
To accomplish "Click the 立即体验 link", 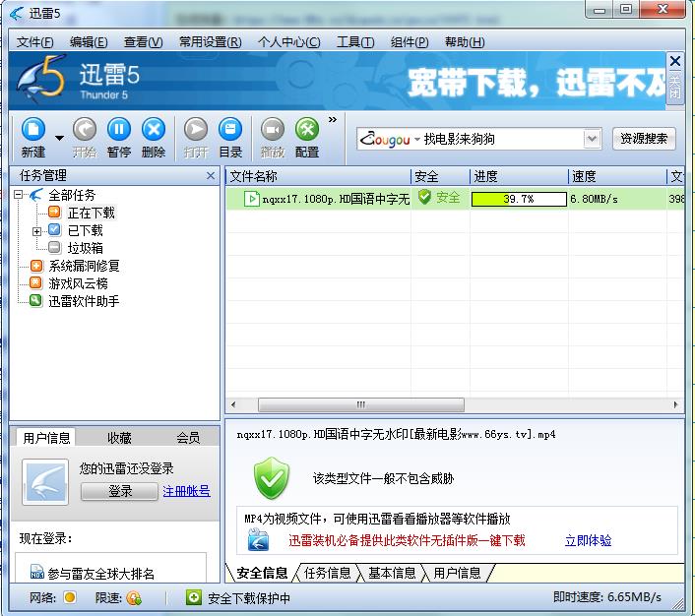I will [588, 540].
